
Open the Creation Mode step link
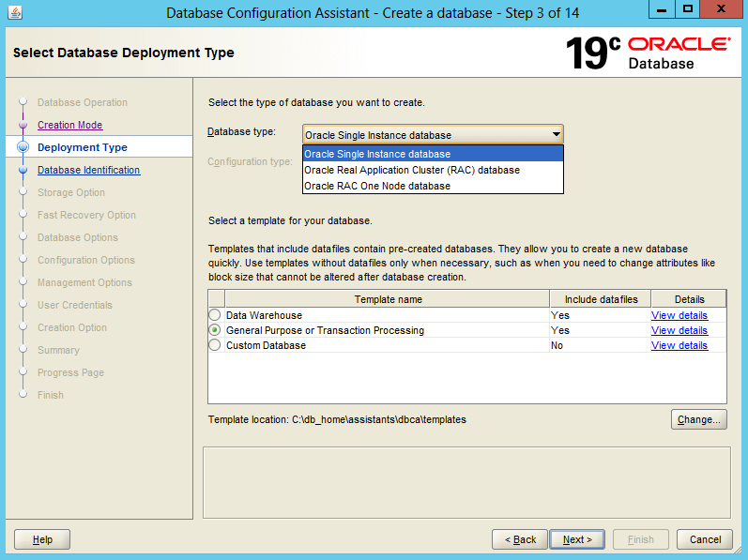[x=70, y=125]
